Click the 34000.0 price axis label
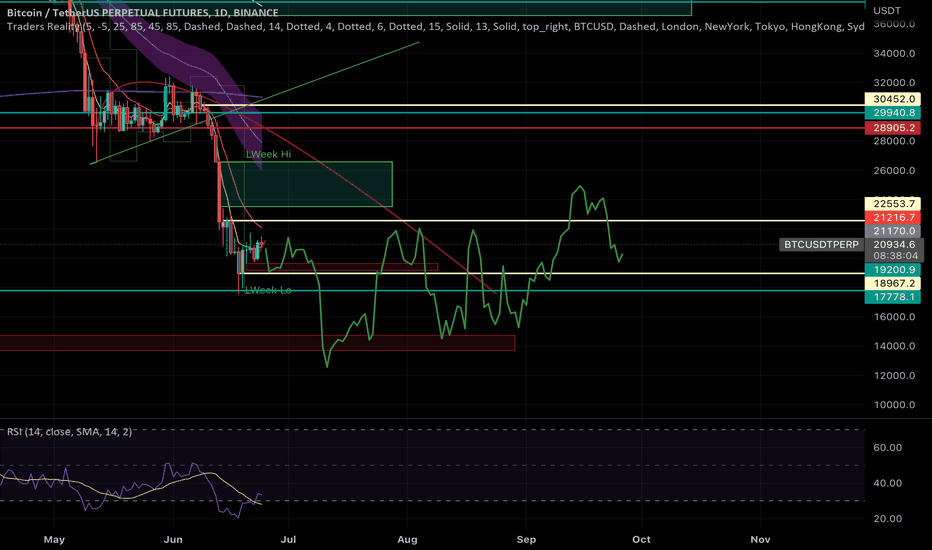Viewport: 932px width, 550px height. click(x=893, y=54)
